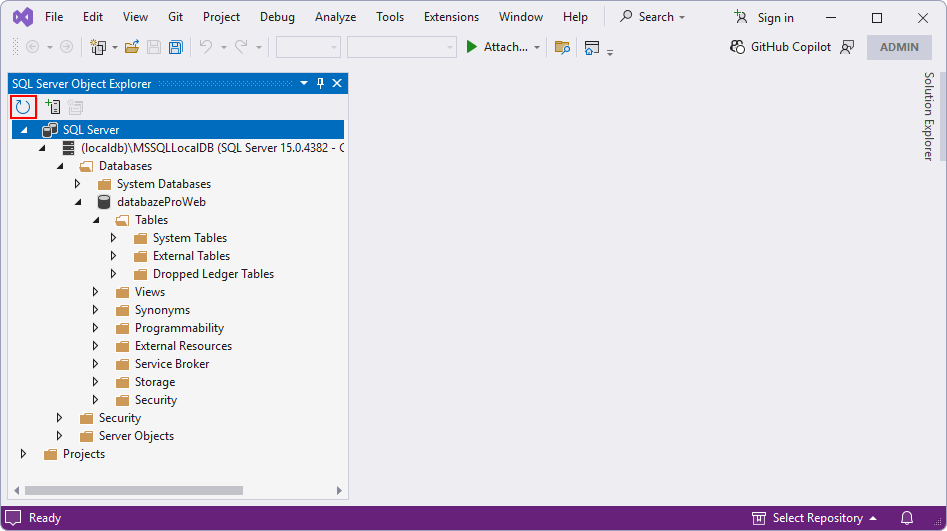Screen dimensions: 947x531
Task: Click the Object Explorer horizontal scrollbar
Action: coord(133,491)
